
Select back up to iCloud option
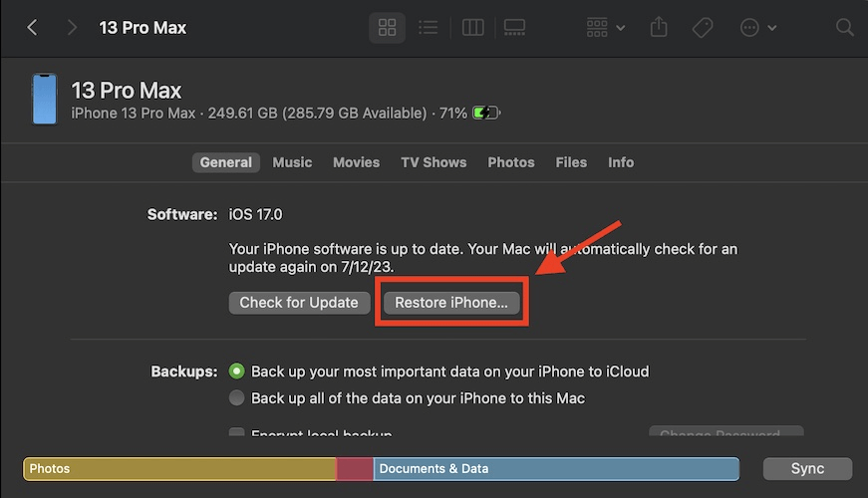click(x=237, y=372)
